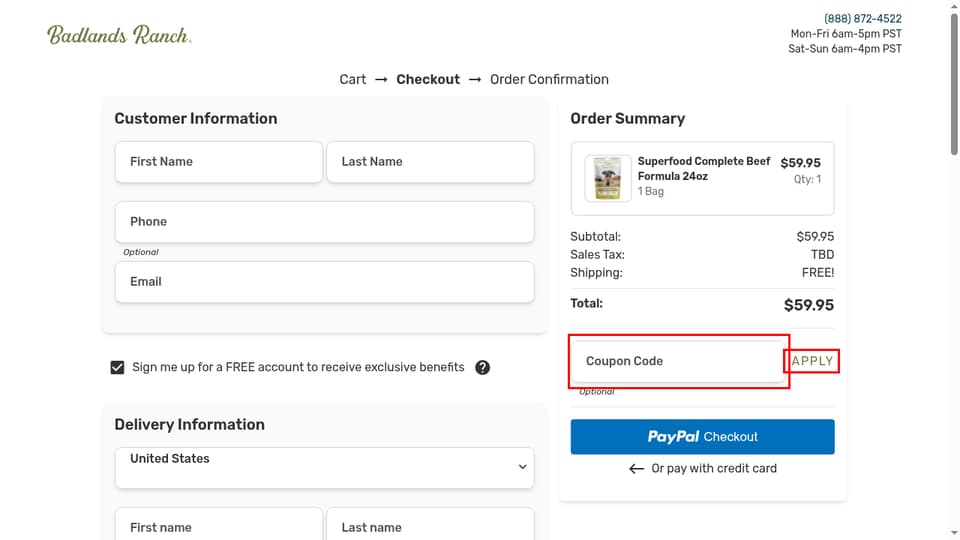
Task: Click the Order Summary heading
Action: pos(628,119)
